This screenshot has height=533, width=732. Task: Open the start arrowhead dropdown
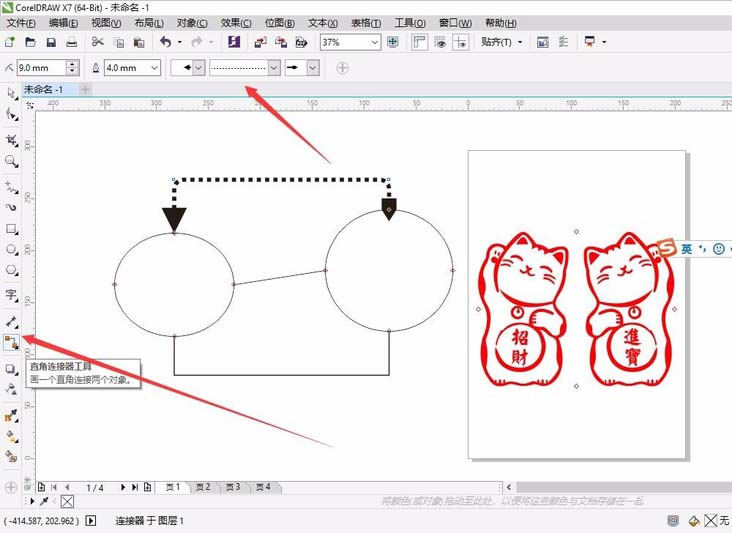pyautogui.click(x=198, y=68)
